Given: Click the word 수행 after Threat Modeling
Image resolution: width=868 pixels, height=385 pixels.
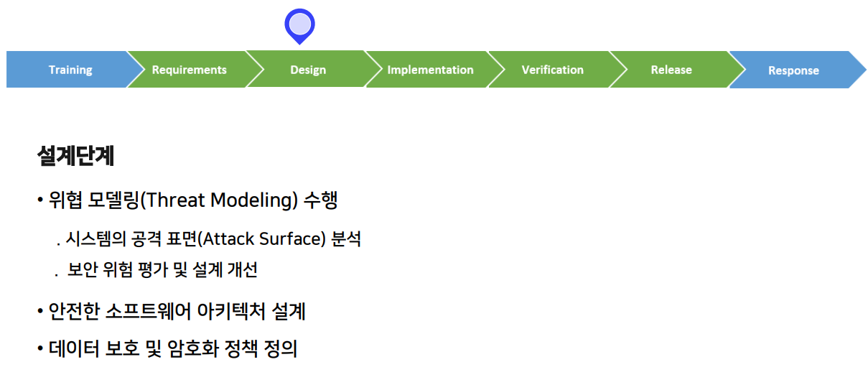Looking at the screenshot, I should tap(320, 200).
